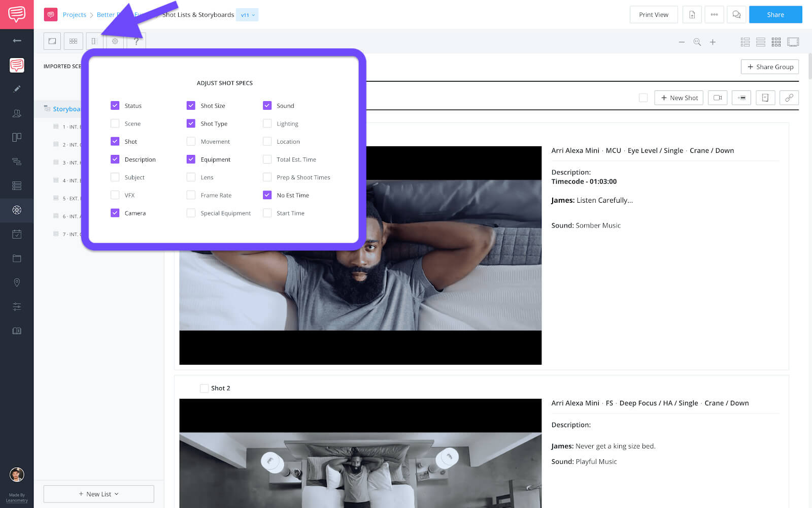Enable the Start Time checkbox
This screenshot has height=508, width=812.
[x=267, y=213]
